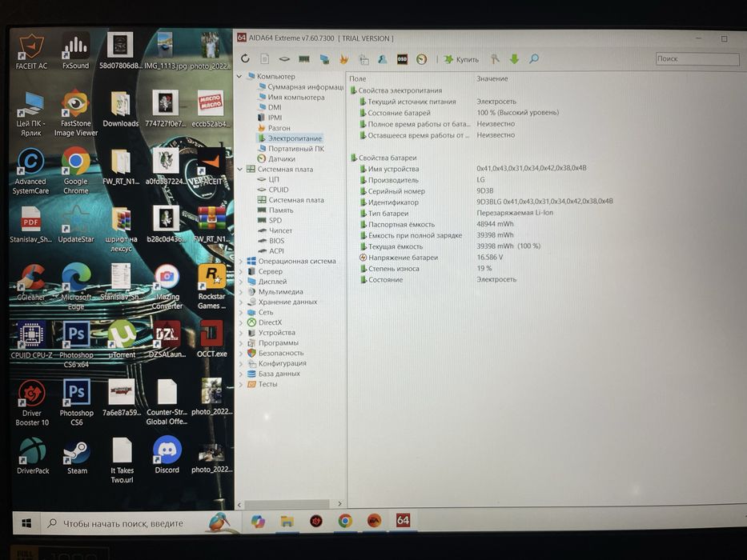This screenshot has height=560, width=747.
Task: Click the AIDA64 taskbar icon
Action: (x=403, y=520)
